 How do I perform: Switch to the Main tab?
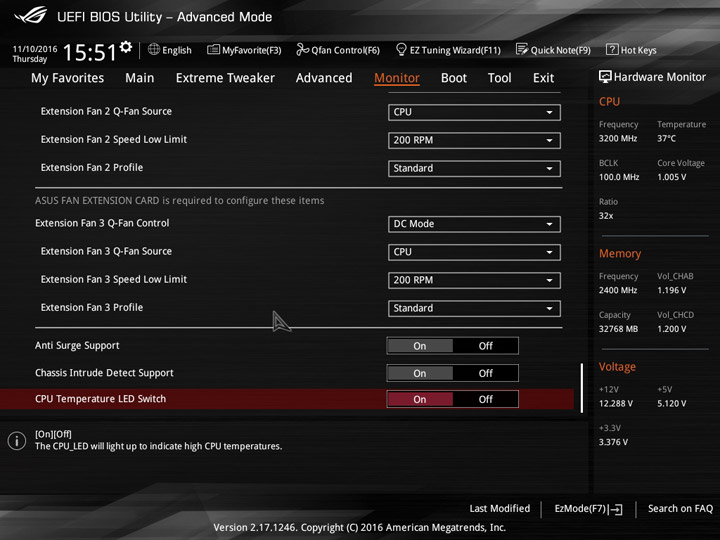[x=140, y=78]
